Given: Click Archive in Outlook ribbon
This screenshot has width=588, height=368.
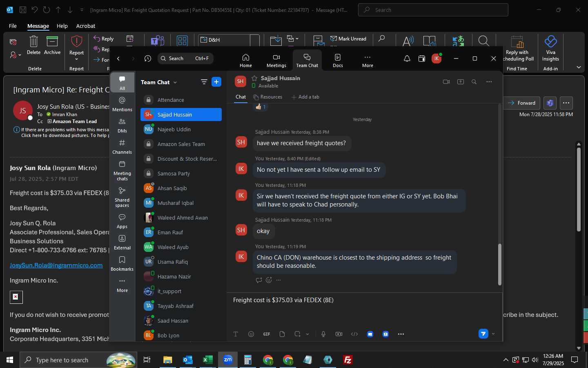Looking at the screenshot, I should [52, 45].
